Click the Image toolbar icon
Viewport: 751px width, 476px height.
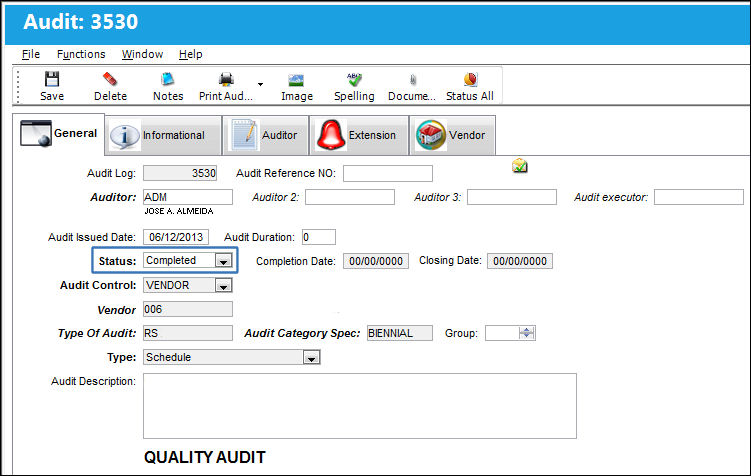[x=296, y=80]
